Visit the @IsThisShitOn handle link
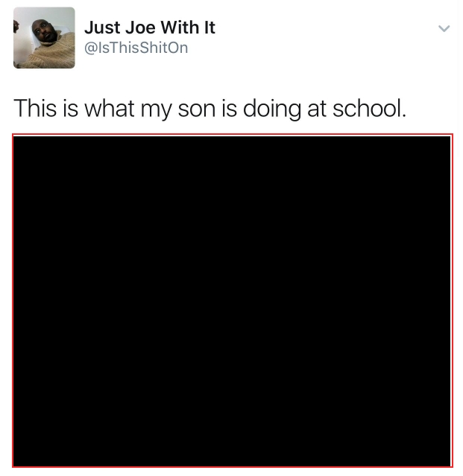 pos(136,48)
